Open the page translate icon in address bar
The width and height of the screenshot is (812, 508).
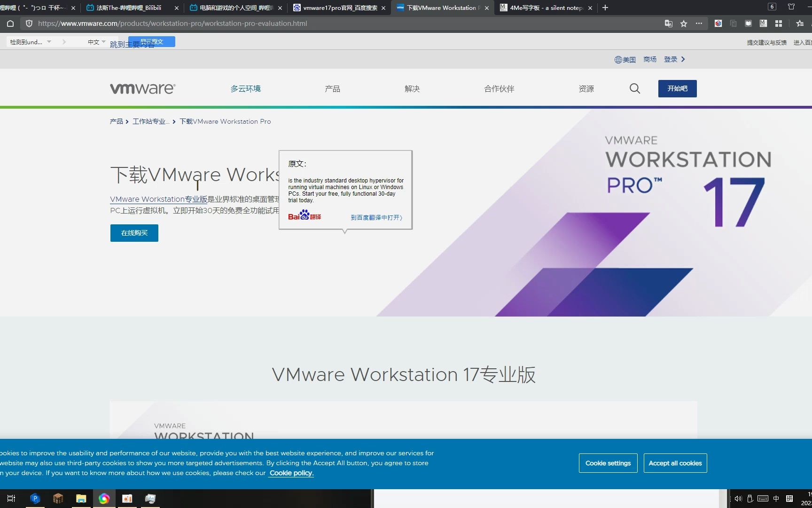(668, 24)
